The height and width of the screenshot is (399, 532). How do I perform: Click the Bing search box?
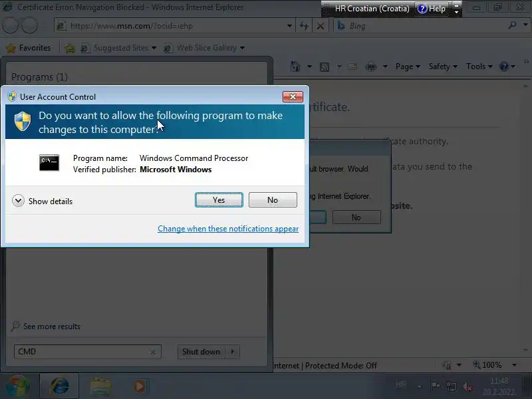(421, 26)
